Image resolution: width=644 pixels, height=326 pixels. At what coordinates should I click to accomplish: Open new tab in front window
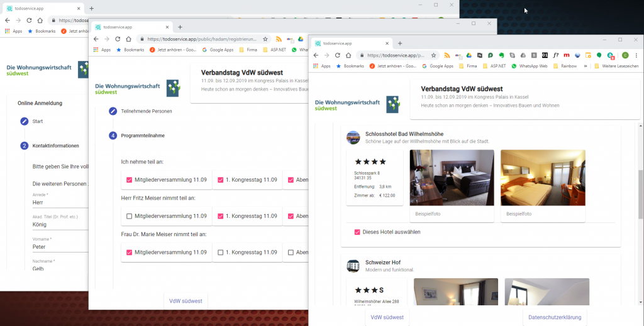click(400, 43)
